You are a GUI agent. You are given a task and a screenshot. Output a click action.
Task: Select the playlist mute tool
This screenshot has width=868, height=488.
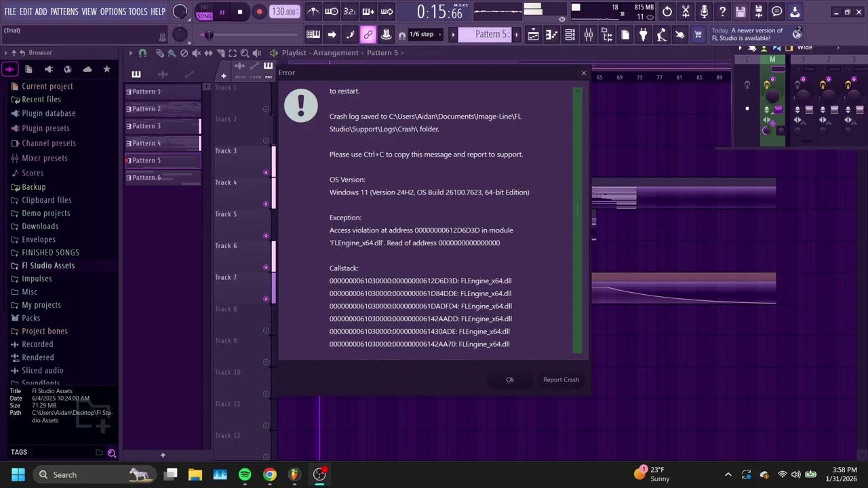(x=196, y=53)
